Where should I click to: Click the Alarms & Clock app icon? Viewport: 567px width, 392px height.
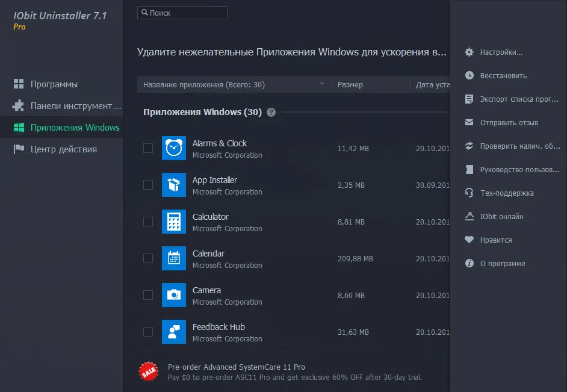[x=174, y=148]
